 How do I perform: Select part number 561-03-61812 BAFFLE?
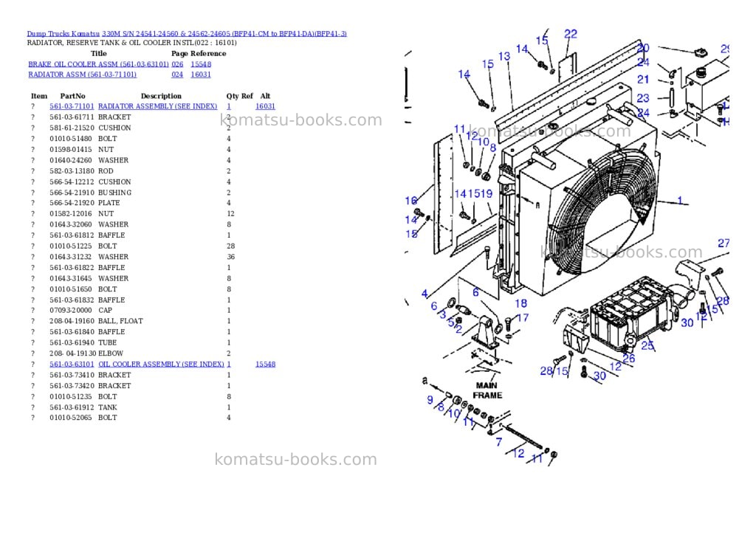pyautogui.click(x=72, y=235)
